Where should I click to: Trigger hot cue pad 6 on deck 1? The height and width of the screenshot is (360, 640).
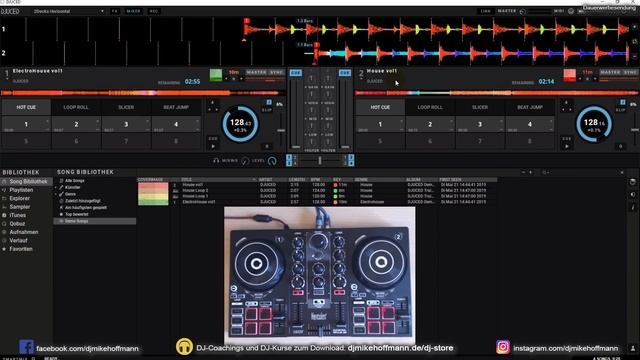76,141
